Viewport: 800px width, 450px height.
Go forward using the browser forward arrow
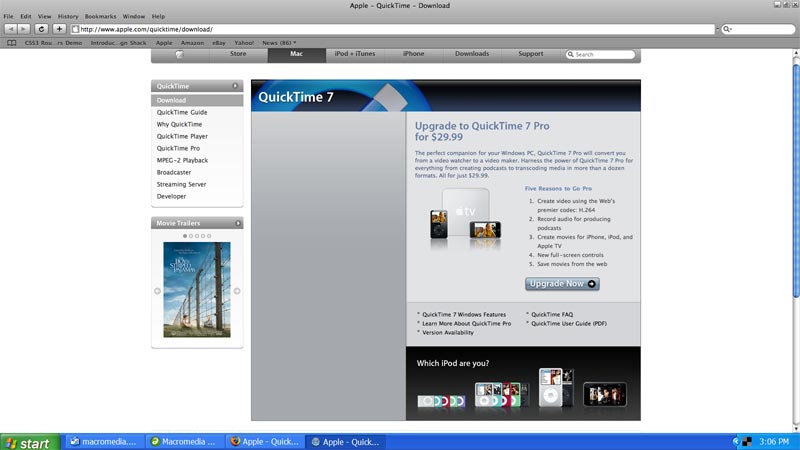click(23, 29)
